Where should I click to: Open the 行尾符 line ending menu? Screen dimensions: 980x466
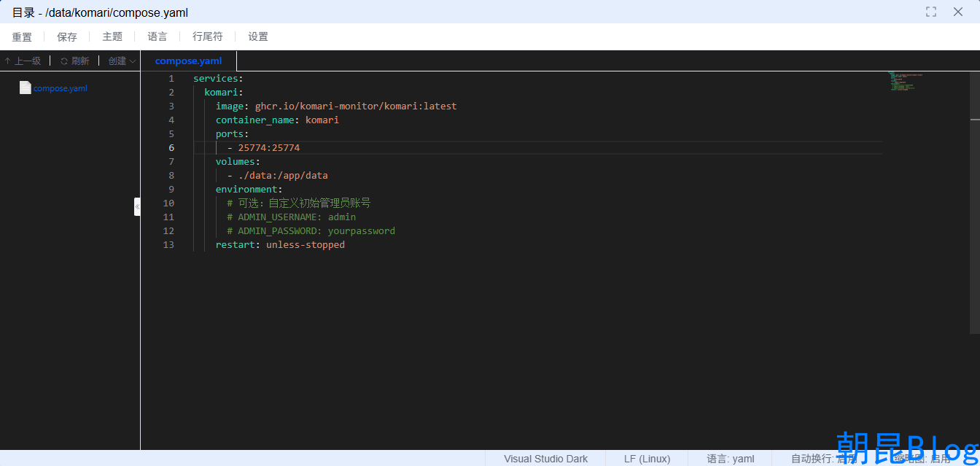(x=208, y=36)
